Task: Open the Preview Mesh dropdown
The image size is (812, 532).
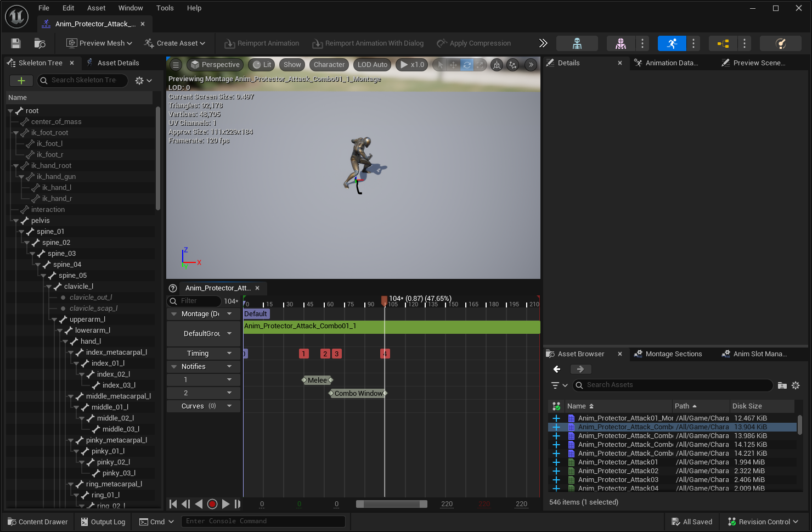Action: pyautogui.click(x=99, y=43)
